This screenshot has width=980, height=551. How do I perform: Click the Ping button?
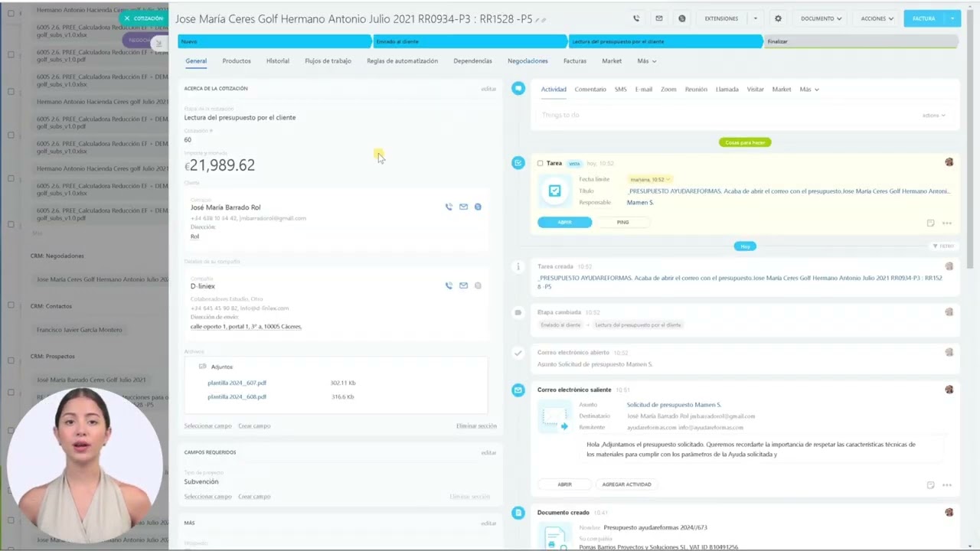(623, 223)
